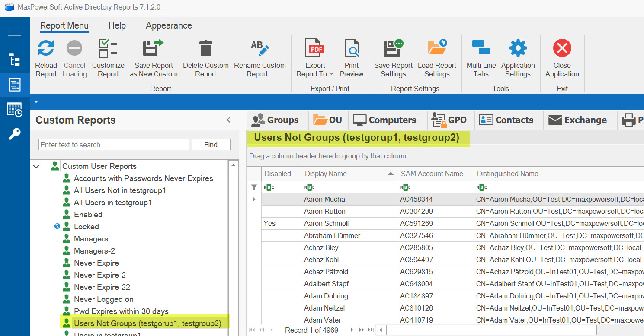Click Load Report Settings folder icon
The image size is (644, 336).
coord(437,48)
